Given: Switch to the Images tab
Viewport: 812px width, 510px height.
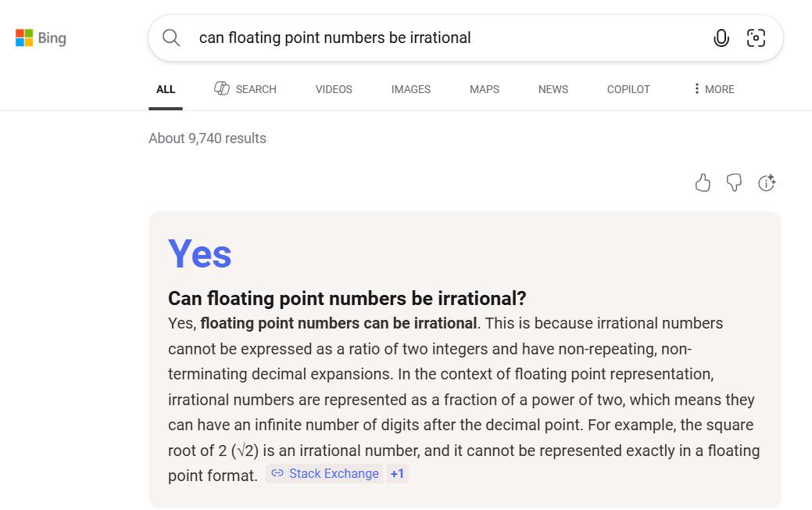Looking at the screenshot, I should click(x=410, y=89).
